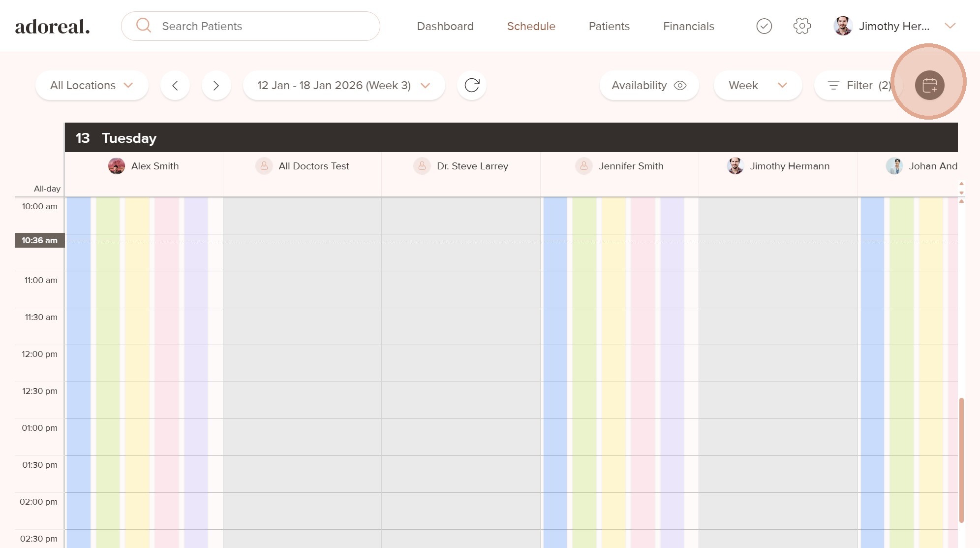This screenshot has height=548, width=980.
Task: Open the settings gear icon
Action: tap(802, 26)
